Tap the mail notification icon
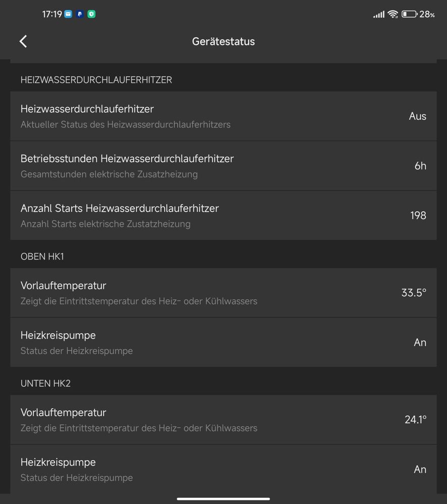Image resolution: width=447 pixels, height=504 pixels. click(68, 14)
